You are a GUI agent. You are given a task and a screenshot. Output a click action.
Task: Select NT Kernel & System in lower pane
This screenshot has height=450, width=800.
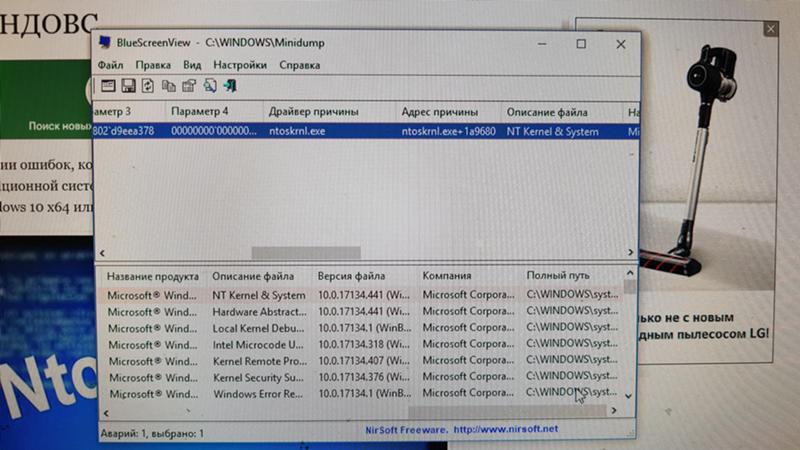259,295
